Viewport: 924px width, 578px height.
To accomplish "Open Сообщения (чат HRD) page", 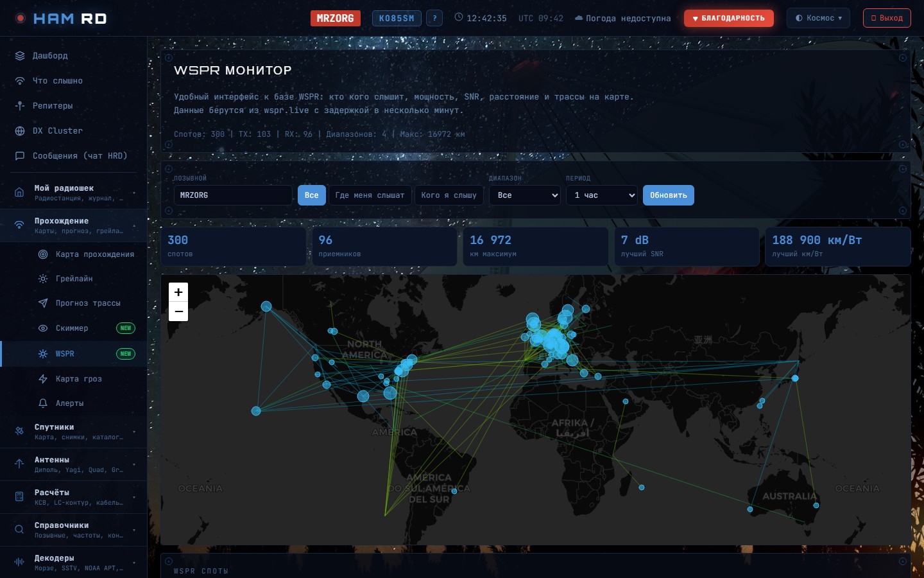I will pyautogui.click(x=74, y=156).
